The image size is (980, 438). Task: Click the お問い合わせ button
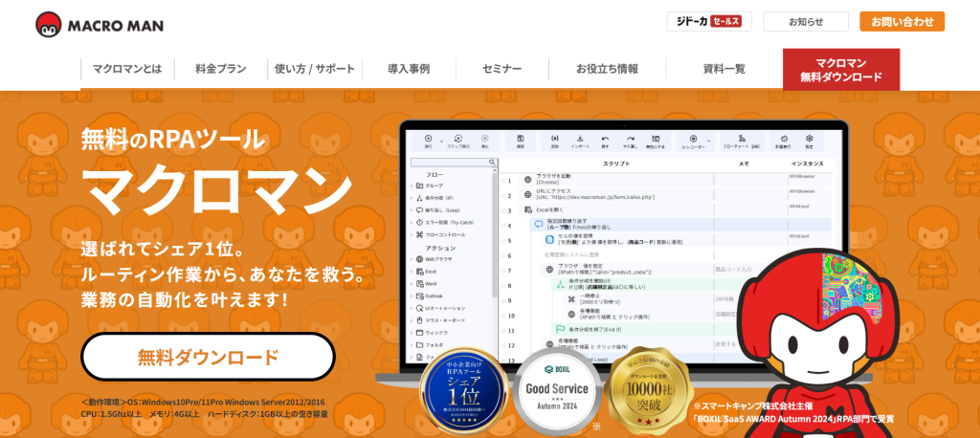click(902, 21)
